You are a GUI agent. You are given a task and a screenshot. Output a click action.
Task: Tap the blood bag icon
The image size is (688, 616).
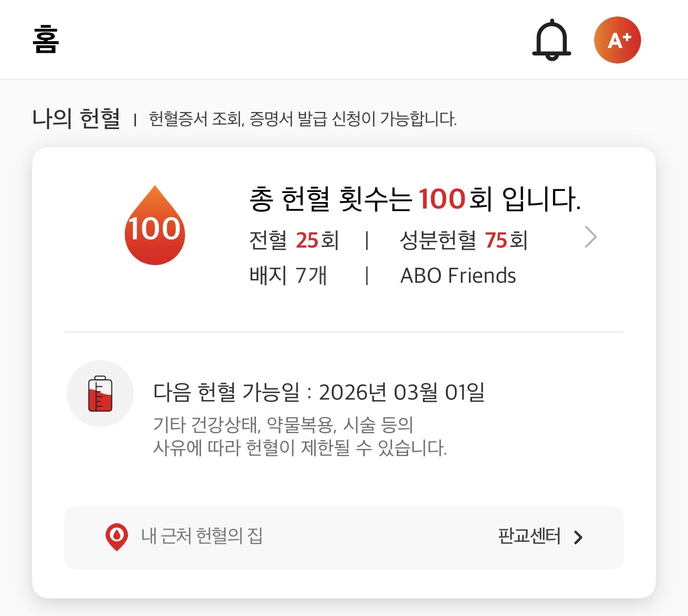(100, 394)
